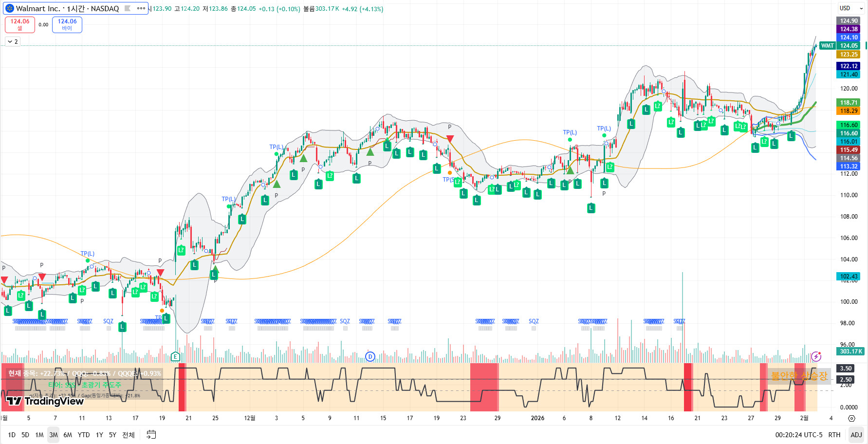Click the red 115.49 price label

[x=849, y=150]
